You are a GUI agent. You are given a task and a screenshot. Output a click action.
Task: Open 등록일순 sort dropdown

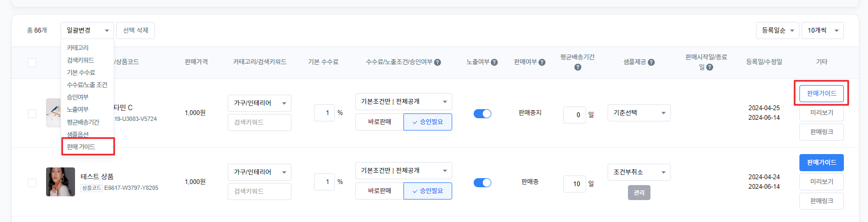tap(777, 30)
